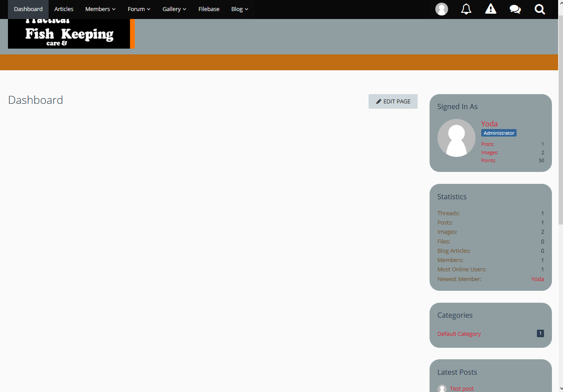The width and height of the screenshot is (563, 392).
Task: Click newest member Yoda link in Statistics
Action: pos(537,279)
